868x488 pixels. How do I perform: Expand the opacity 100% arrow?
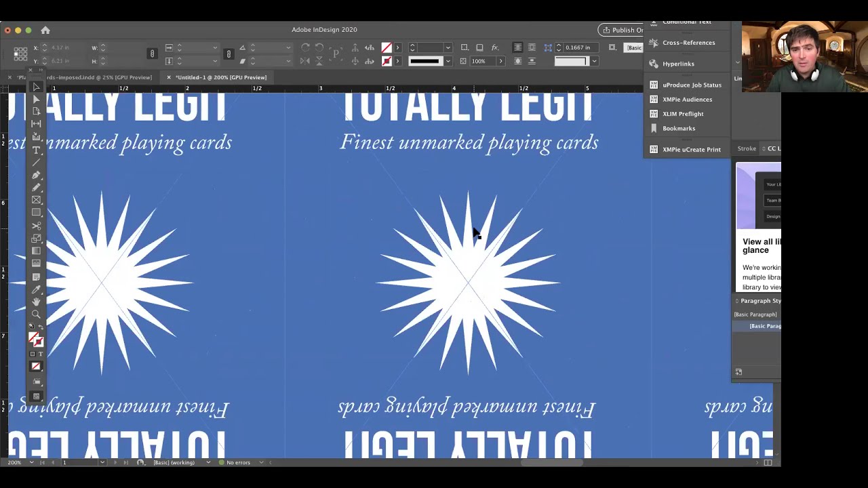pyautogui.click(x=500, y=61)
